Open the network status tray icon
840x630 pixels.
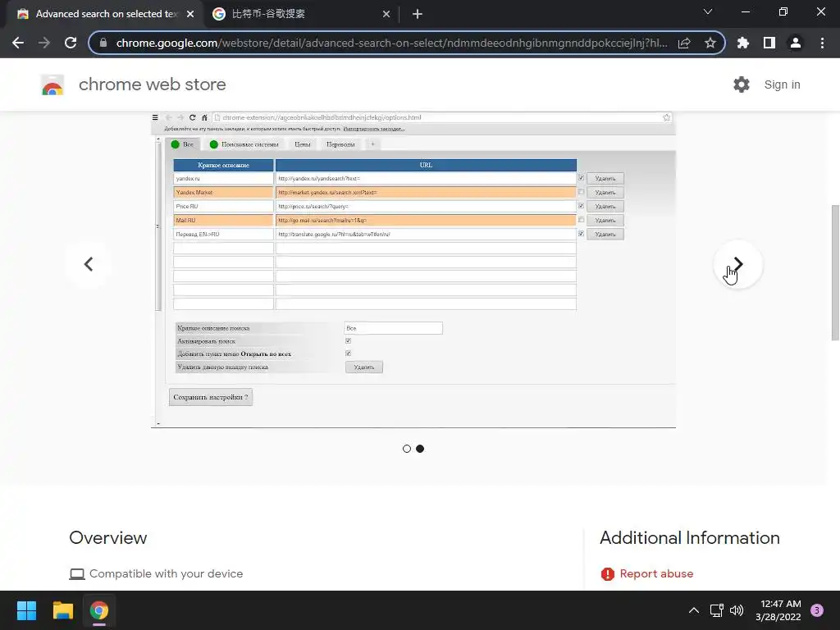pyautogui.click(x=716, y=610)
